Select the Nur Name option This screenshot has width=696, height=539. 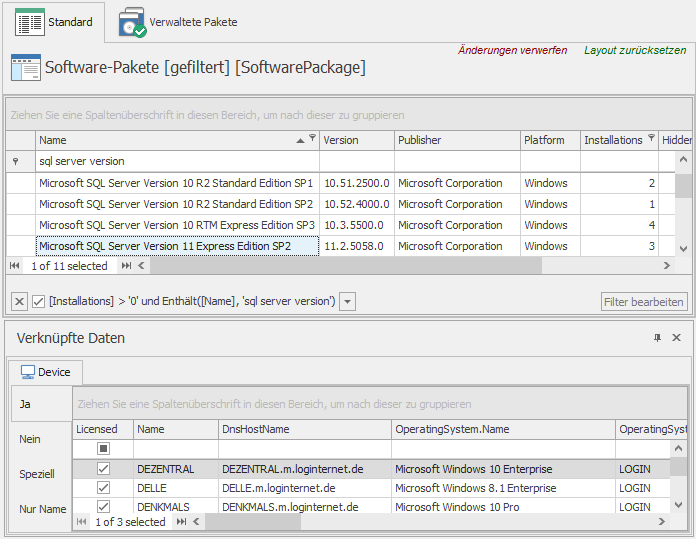pyautogui.click(x=41, y=509)
